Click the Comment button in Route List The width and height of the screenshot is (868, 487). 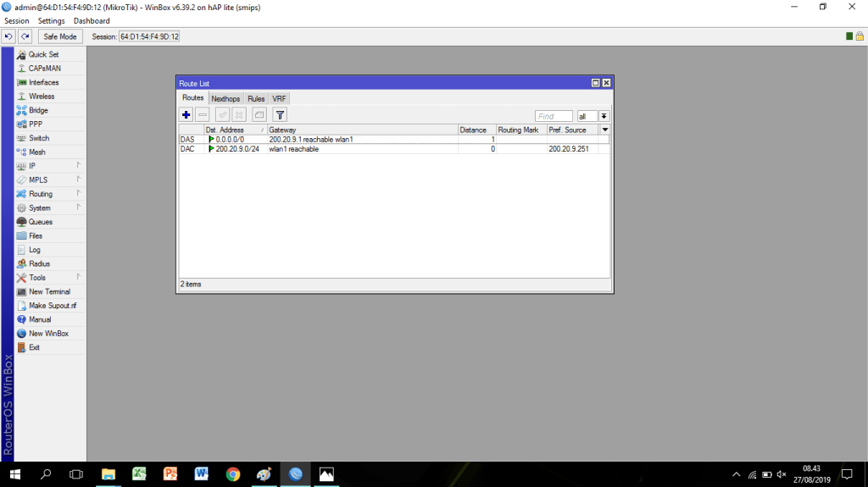[259, 114]
